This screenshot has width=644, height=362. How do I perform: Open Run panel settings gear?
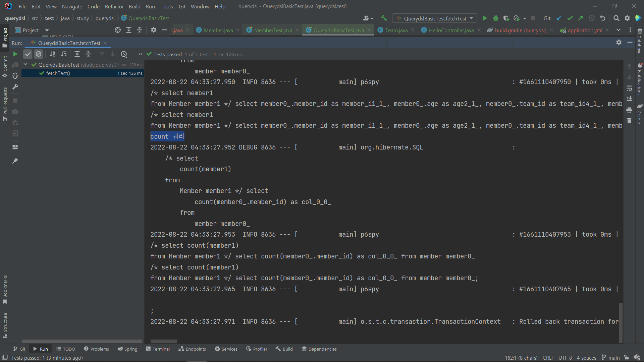click(619, 42)
